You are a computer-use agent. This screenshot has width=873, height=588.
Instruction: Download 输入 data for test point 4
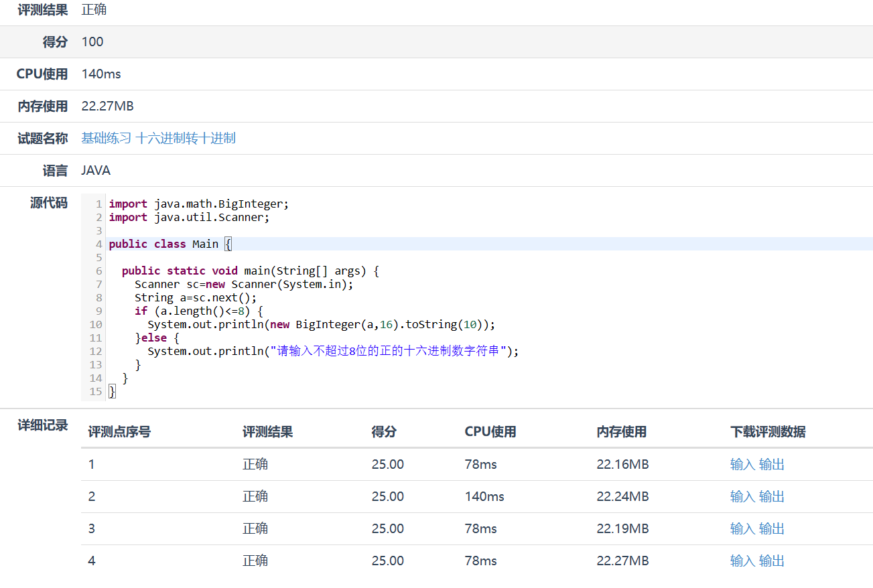(742, 561)
